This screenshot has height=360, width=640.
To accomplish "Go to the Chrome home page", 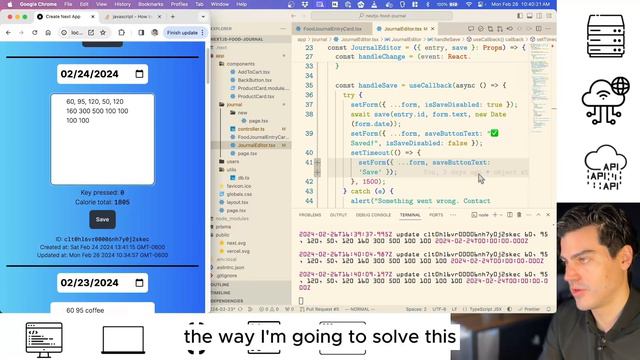I will [x=48, y=33].
